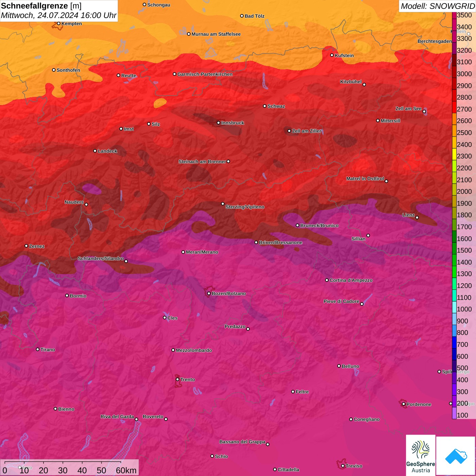Click the Brixen/Bressanone label

coord(280,242)
